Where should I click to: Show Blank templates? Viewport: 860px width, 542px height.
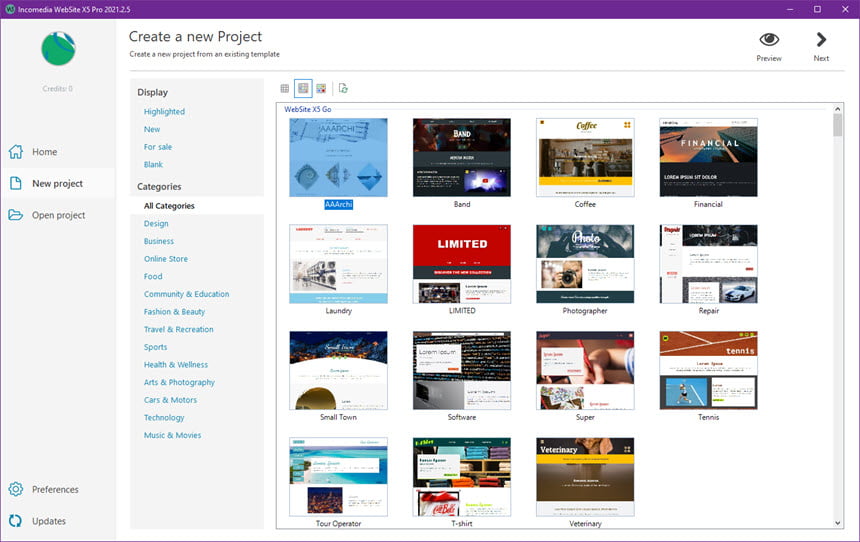(x=153, y=165)
